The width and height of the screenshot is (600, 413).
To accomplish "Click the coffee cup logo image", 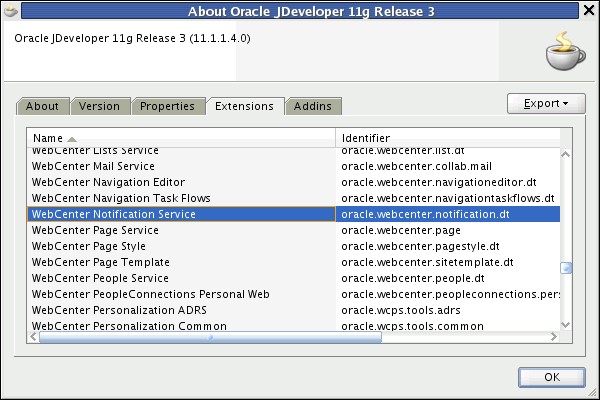I will tap(565, 51).
